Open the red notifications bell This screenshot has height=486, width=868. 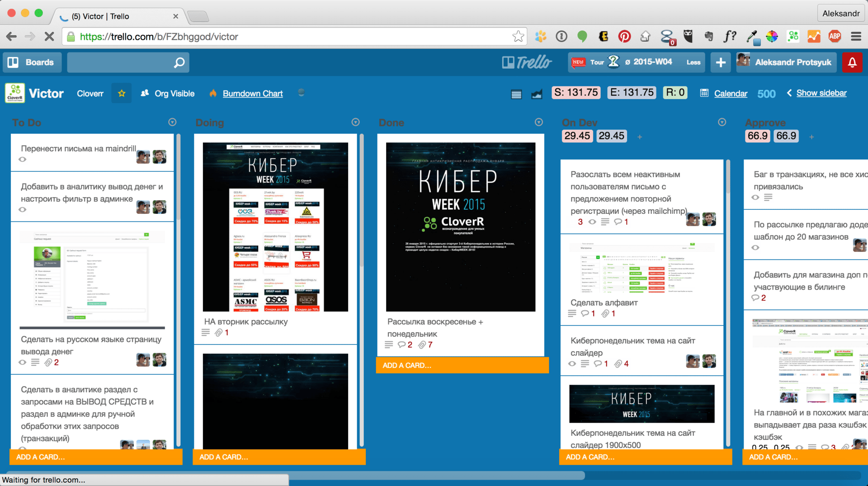852,62
